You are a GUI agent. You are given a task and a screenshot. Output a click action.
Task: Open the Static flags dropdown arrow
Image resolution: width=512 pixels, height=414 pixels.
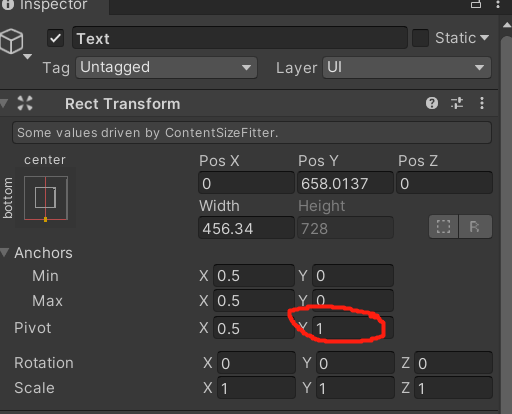click(485, 38)
